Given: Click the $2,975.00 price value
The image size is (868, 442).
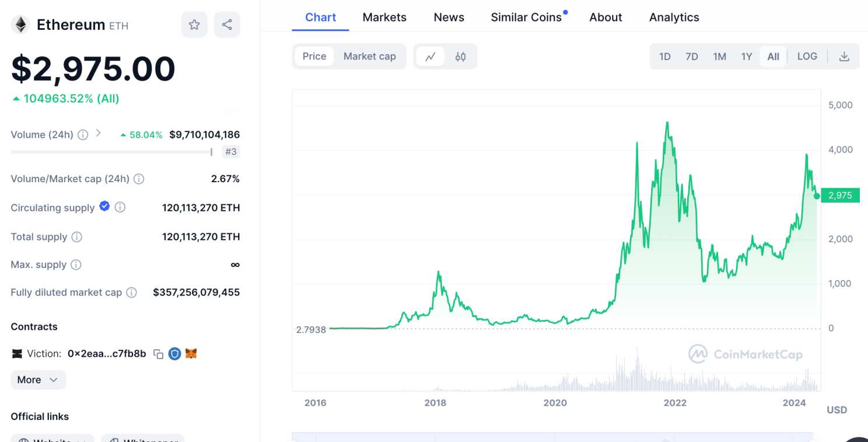Looking at the screenshot, I should pyautogui.click(x=93, y=68).
